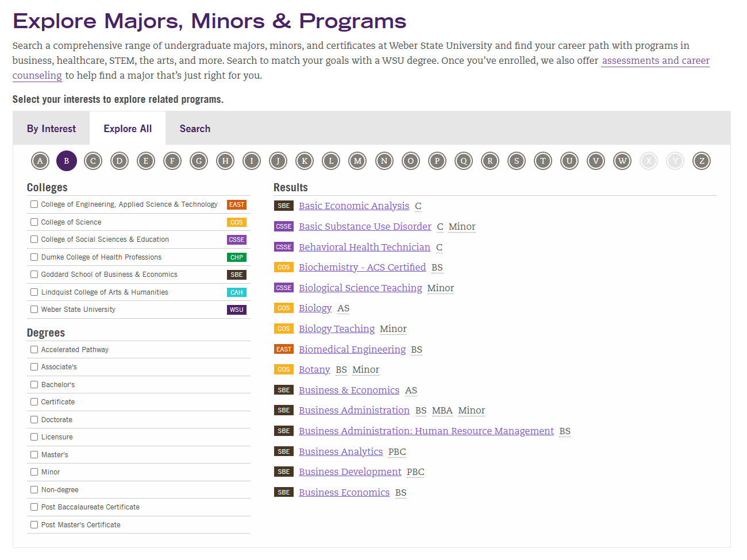Switch to the Search tab
The width and height of the screenshot is (747, 560).
pos(195,129)
